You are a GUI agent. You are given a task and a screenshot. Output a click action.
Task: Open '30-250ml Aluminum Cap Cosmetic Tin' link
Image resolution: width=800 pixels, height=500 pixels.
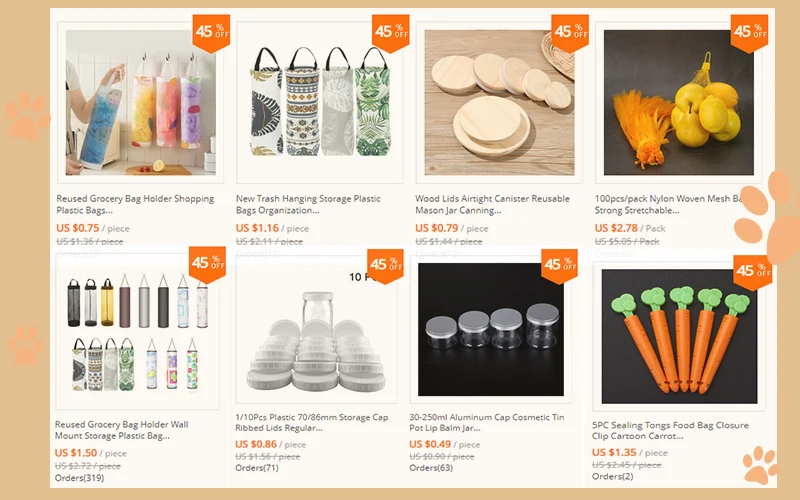tap(487, 422)
